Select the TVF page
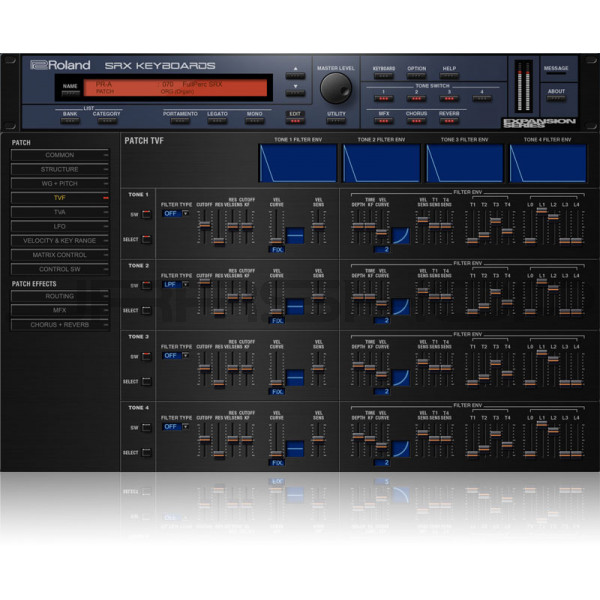600x600 pixels. point(60,198)
